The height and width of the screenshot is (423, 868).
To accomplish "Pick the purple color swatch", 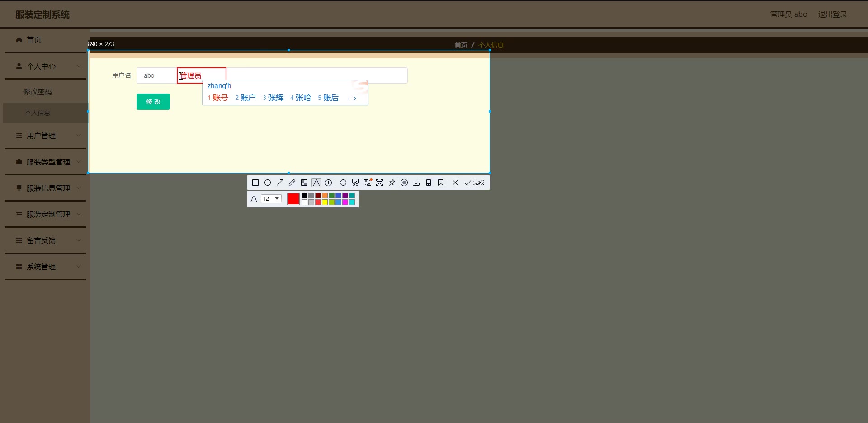I will click(x=345, y=196).
